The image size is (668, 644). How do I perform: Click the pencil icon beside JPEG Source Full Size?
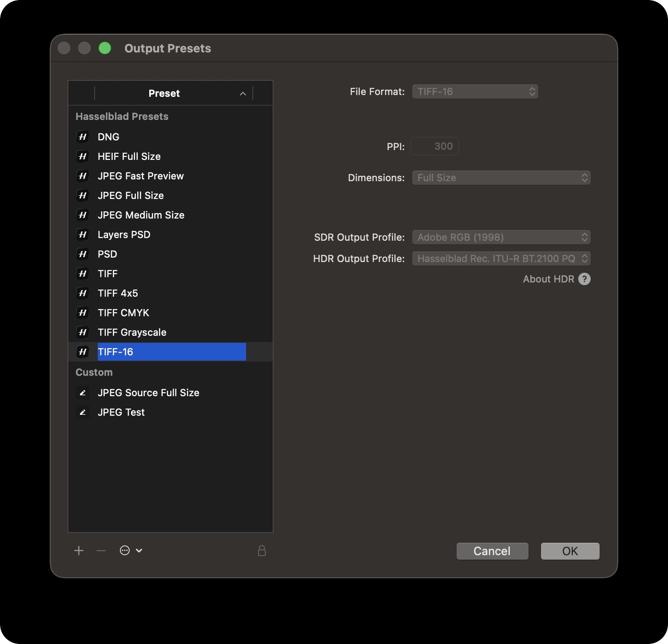83,393
